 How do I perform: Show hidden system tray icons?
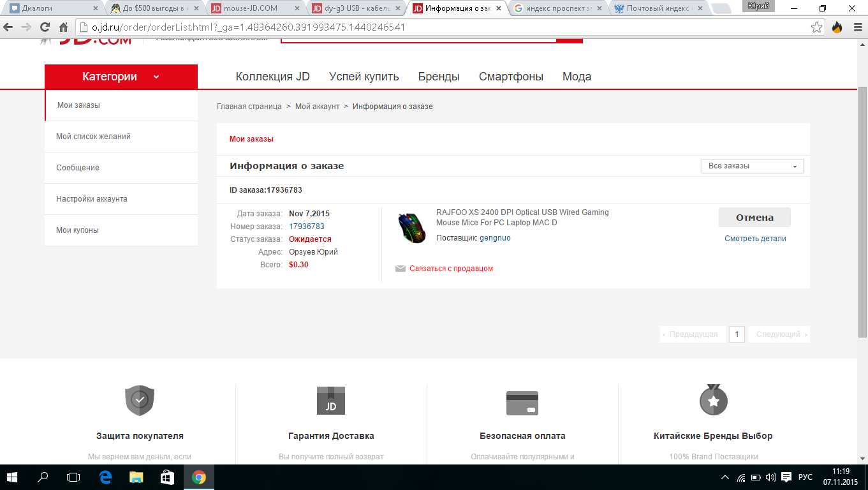click(x=725, y=477)
